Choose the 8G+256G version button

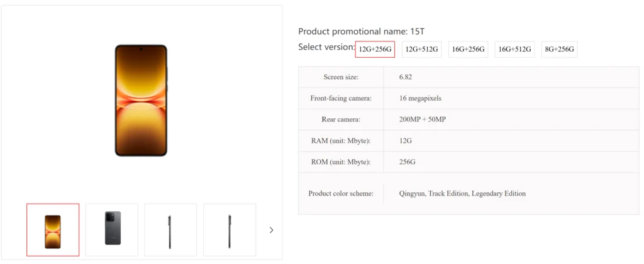point(559,49)
